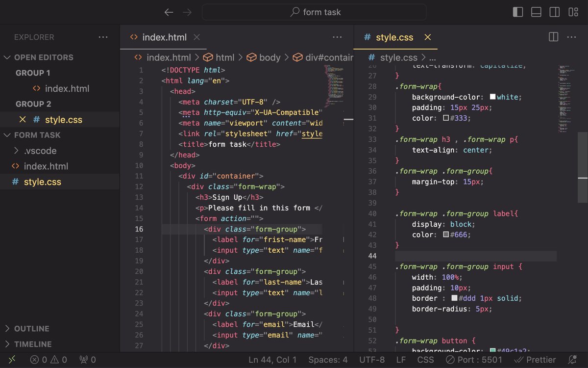Click the ellipsis in the style.css breadcrumb
The image size is (588, 368).
point(432,58)
